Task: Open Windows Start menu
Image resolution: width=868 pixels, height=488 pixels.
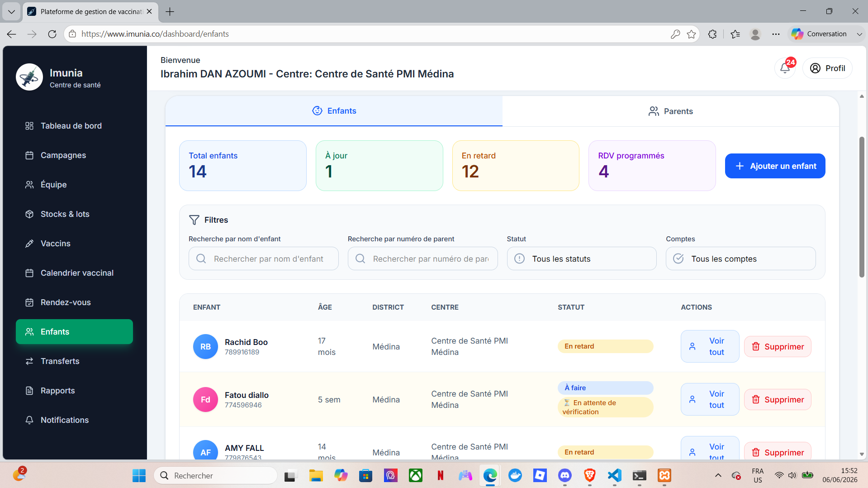Action: (139, 475)
